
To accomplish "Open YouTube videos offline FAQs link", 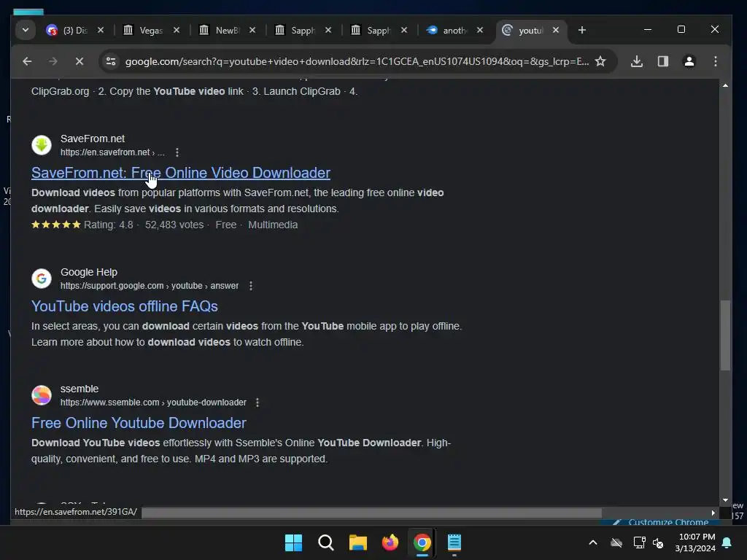I will (x=124, y=306).
